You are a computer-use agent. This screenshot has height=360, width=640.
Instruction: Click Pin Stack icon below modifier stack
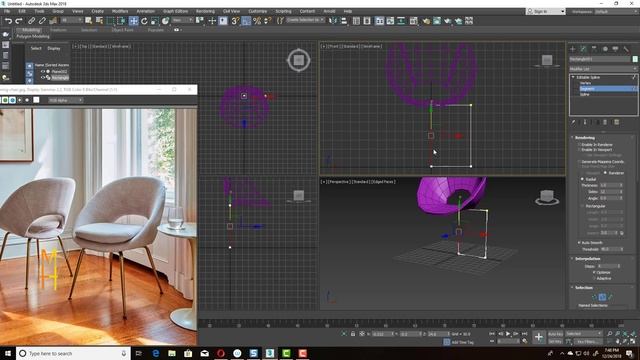(x=573, y=122)
